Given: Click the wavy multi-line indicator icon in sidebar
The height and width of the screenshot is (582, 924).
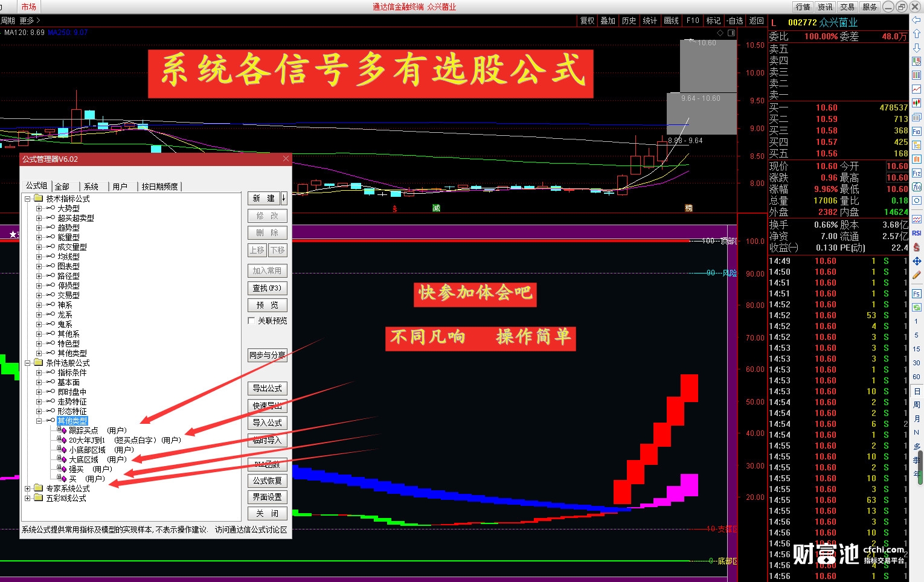Looking at the screenshot, I should [x=916, y=219].
